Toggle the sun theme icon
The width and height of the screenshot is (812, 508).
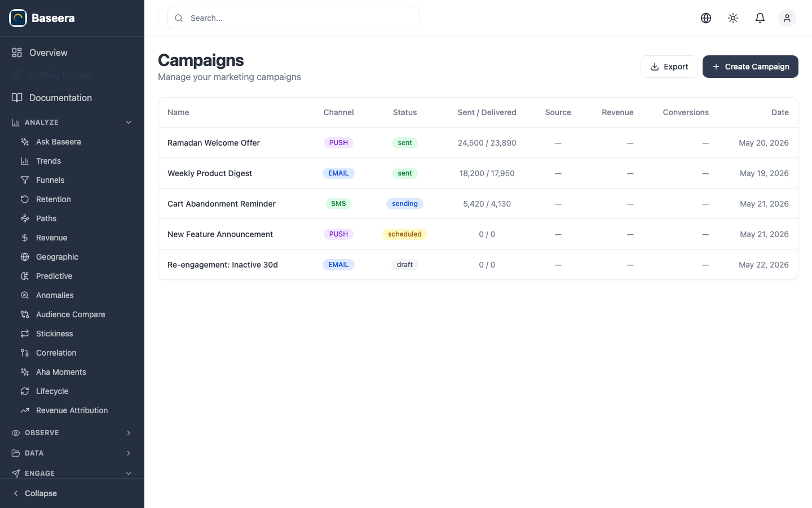pos(733,18)
